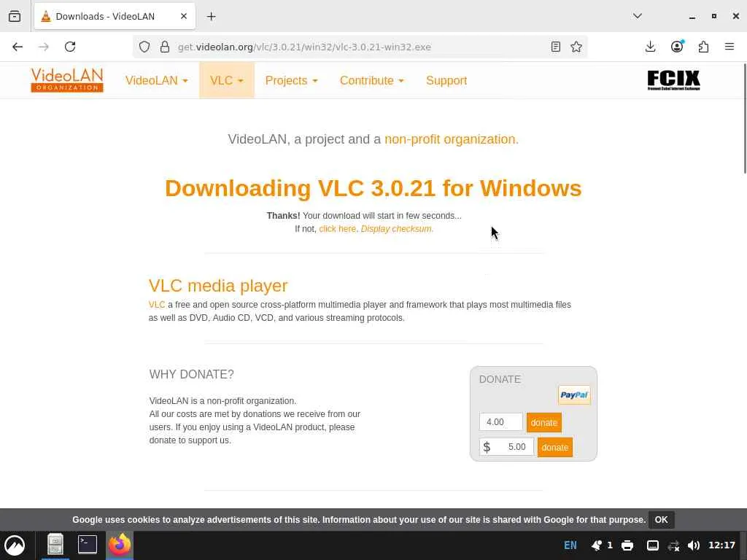Click the 5.00 dollar amount field
This screenshot has width=747, height=560.
(x=506, y=447)
